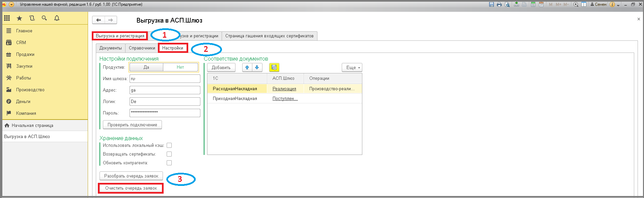Open Производство section
Screen dimensions: 644x198
click(45, 90)
